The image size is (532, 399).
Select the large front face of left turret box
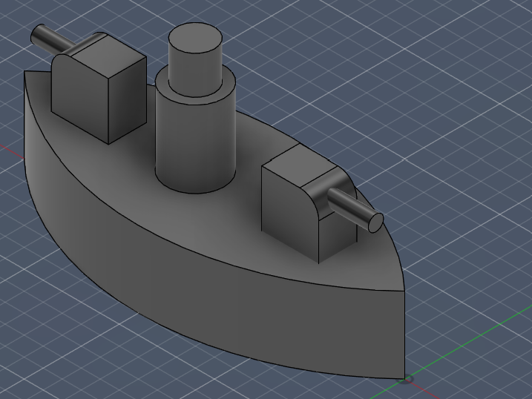coord(80,99)
